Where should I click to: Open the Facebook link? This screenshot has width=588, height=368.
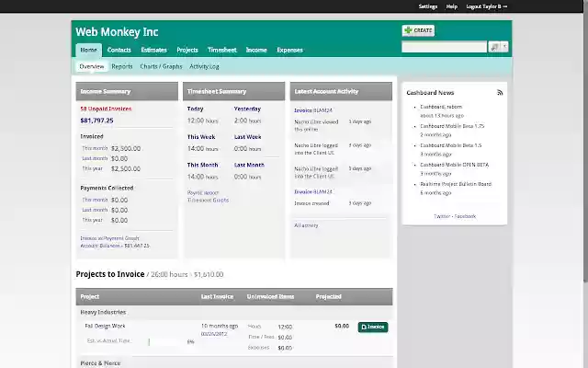pyautogui.click(x=465, y=216)
